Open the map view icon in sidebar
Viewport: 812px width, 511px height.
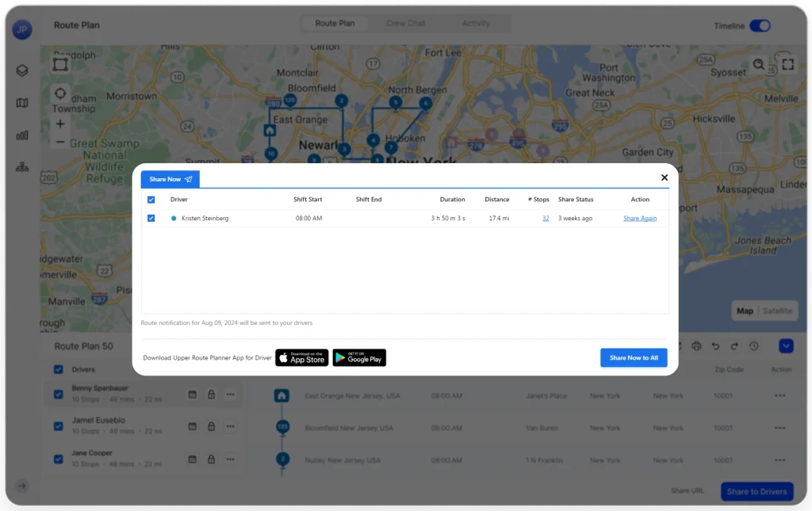point(21,103)
